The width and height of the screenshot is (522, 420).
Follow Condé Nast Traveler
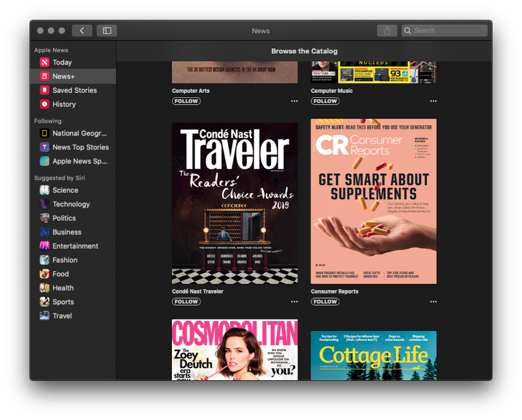(186, 302)
